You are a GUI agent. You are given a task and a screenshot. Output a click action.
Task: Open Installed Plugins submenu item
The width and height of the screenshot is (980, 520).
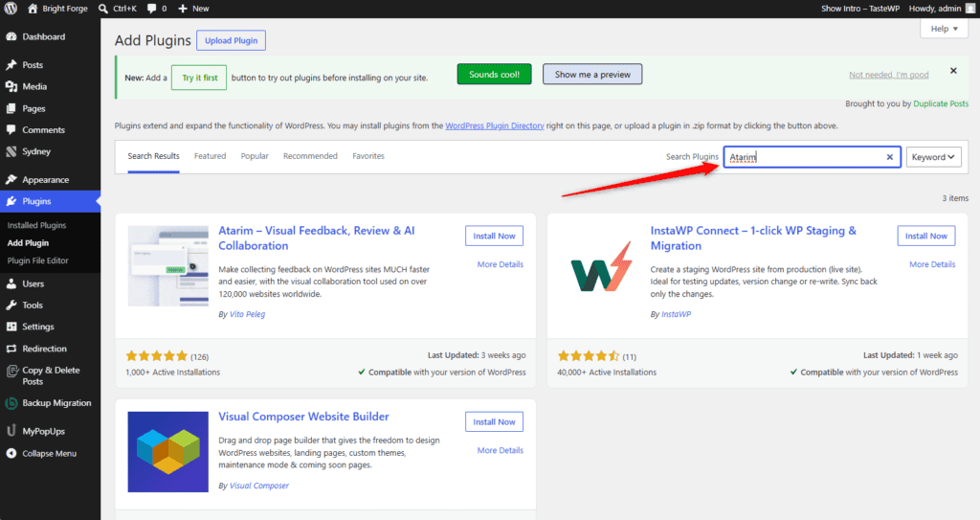(x=37, y=225)
